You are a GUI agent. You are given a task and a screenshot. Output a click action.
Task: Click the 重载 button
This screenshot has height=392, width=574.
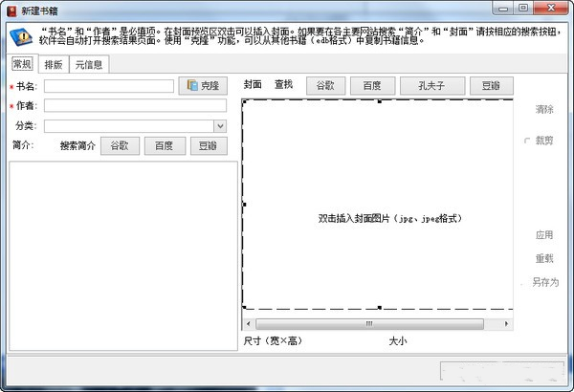544,259
